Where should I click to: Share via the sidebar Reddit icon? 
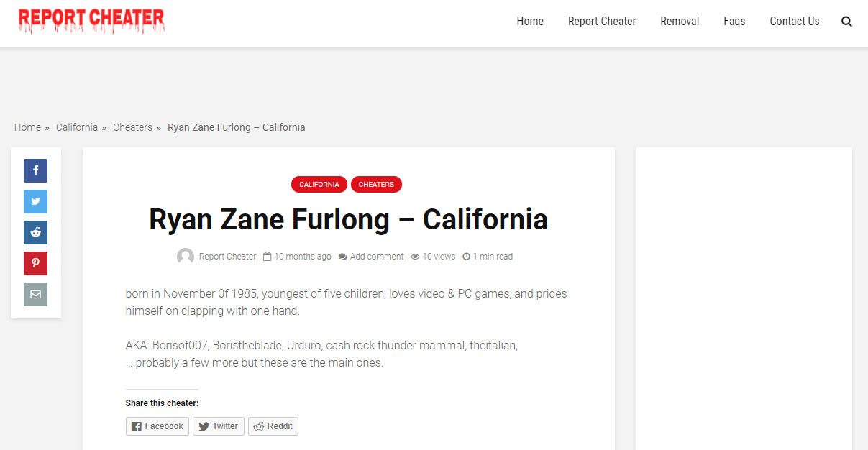35,232
